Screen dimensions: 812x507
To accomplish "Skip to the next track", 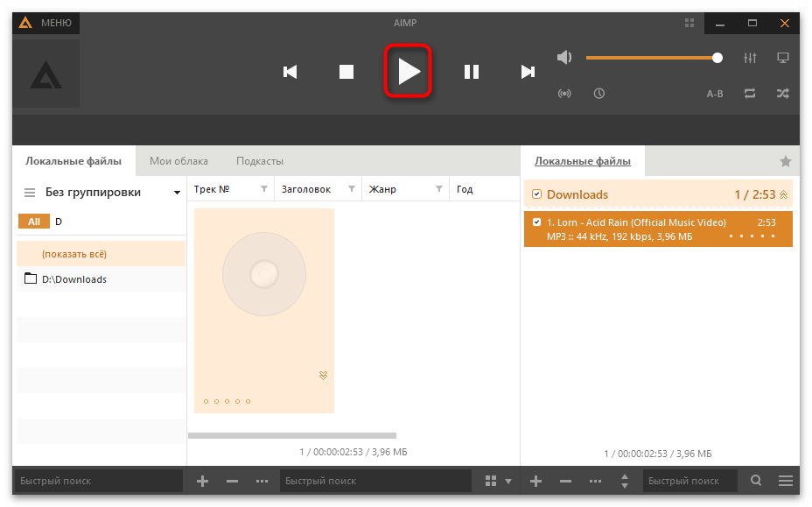I will click(528, 72).
